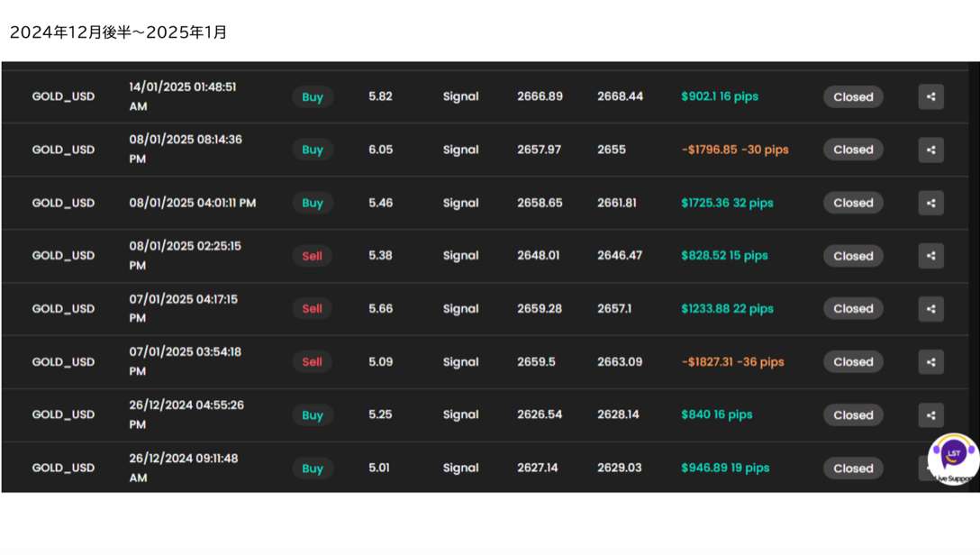The height and width of the screenshot is (555, 980).
Task: Click Sell badge on 07/01/2025 04:17:15 trade
Action: (312, 309)
